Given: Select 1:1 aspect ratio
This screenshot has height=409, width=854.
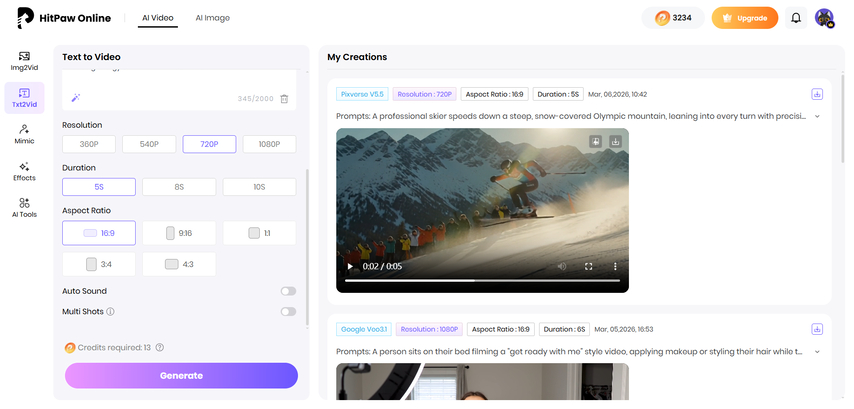Looking at the screenshot, I should [259, 233].
